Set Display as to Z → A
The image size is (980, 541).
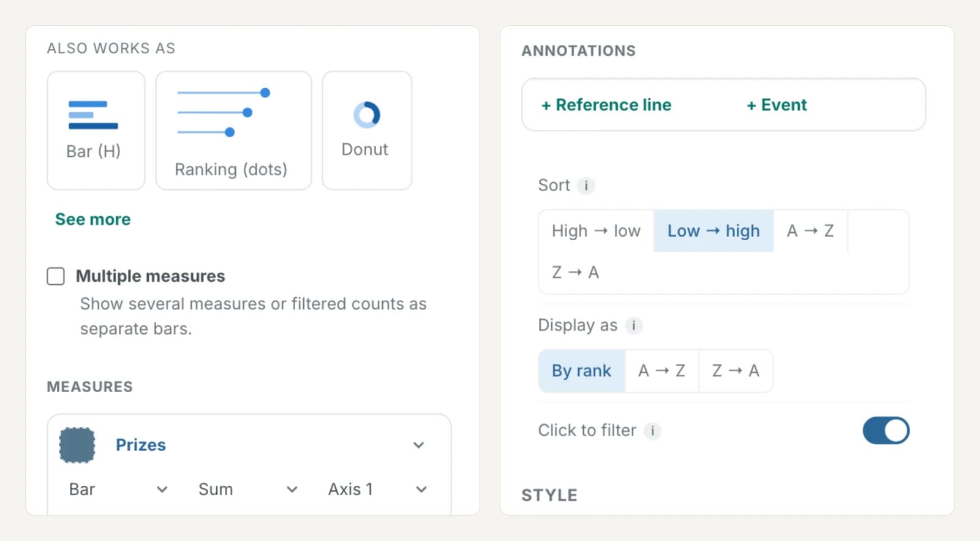click(x=736, y=371)
